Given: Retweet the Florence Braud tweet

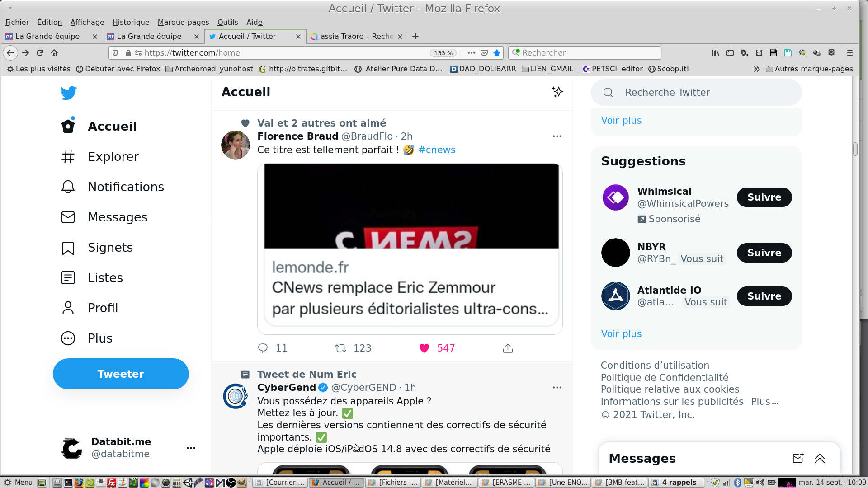Looking at the screenshot, I should pyautogui.click(x=340, y=348).
